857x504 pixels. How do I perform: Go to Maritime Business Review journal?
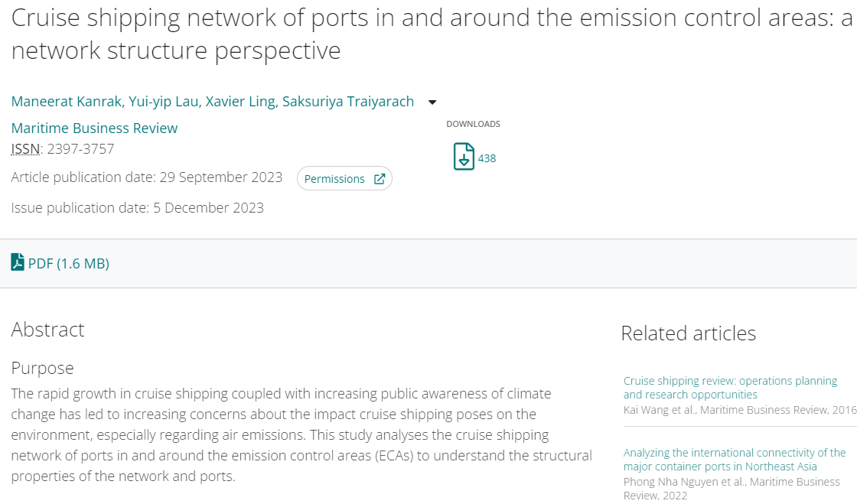coord(94,128)
